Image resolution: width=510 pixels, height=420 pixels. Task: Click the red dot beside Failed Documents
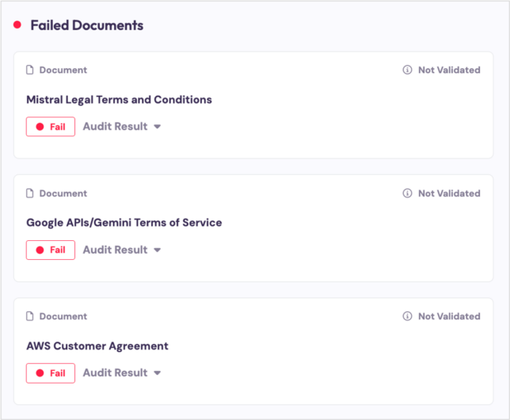(17, 25)
